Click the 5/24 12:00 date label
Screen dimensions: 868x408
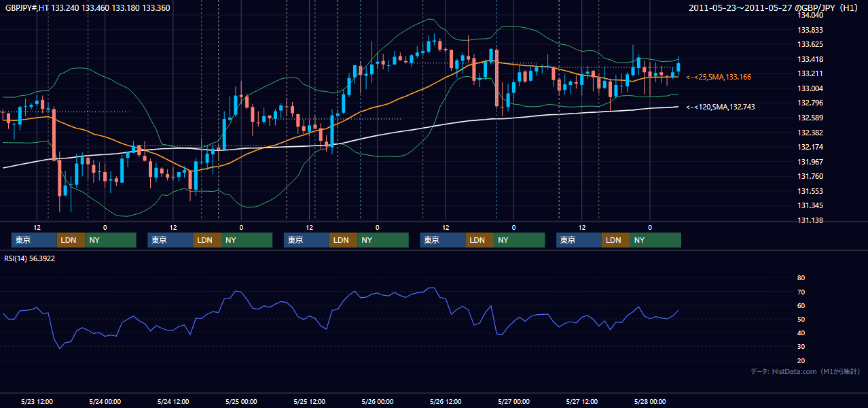[173, 401]
